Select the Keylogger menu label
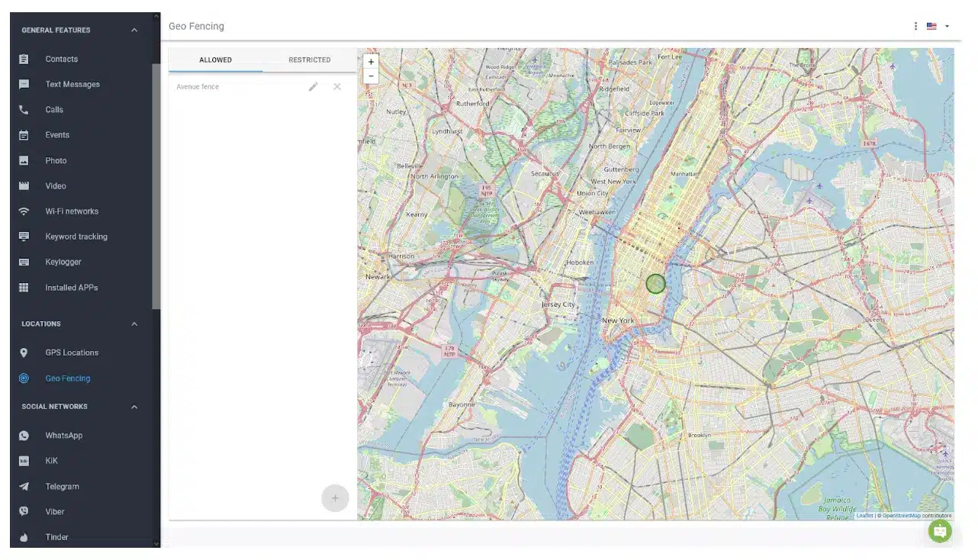The image size is (978, 560). point(63,262)
